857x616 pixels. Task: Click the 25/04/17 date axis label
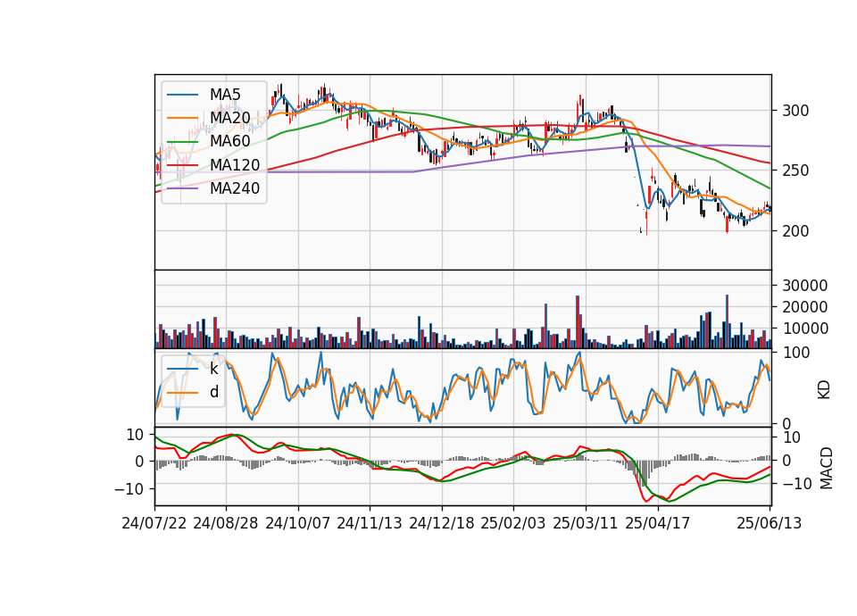(x=658, y=523)
